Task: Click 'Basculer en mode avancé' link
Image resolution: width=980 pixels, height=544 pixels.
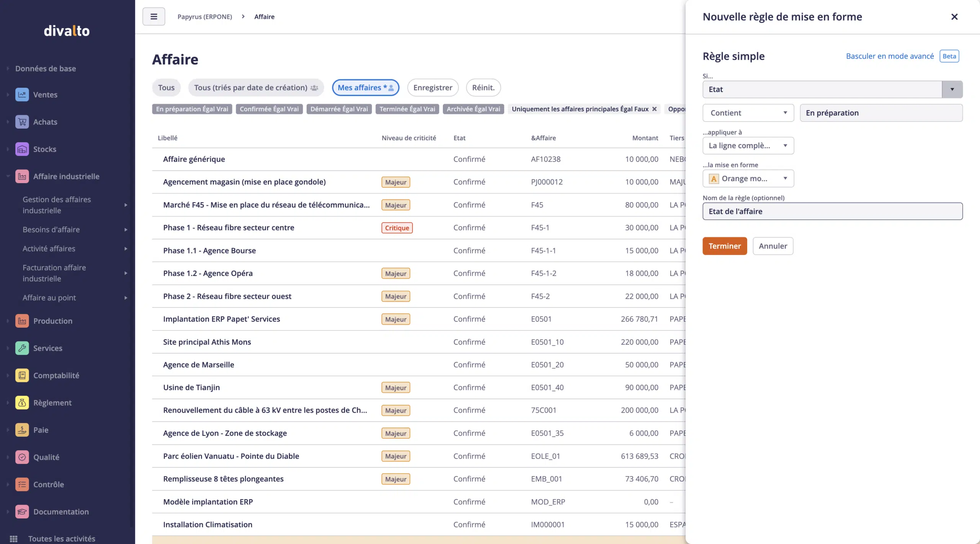Action: [x=890, y=56]
